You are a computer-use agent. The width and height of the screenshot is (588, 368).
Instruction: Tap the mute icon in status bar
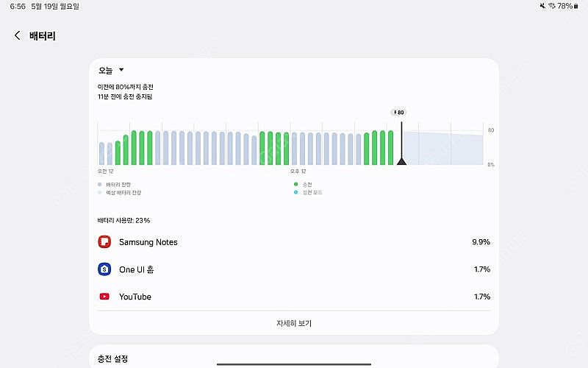pos(542,6)
